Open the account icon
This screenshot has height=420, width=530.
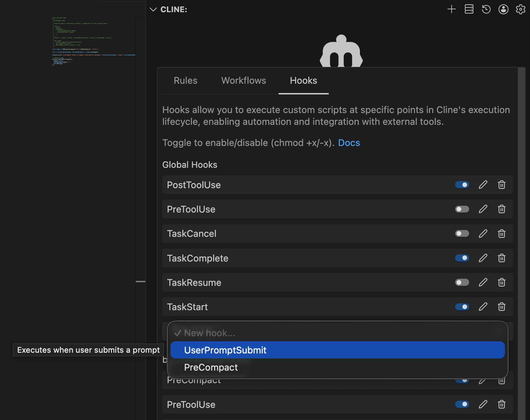click(503, 9)
